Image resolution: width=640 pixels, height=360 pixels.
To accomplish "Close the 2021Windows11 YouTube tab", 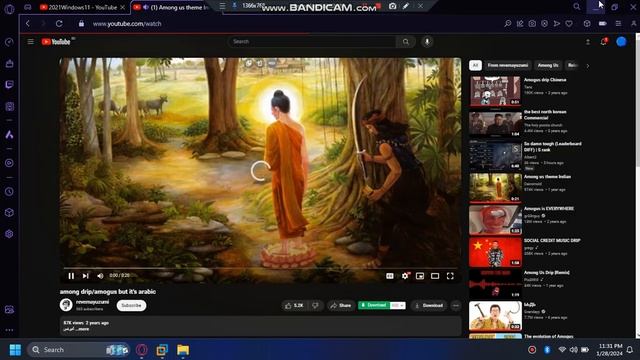I will tap(122, 7).
